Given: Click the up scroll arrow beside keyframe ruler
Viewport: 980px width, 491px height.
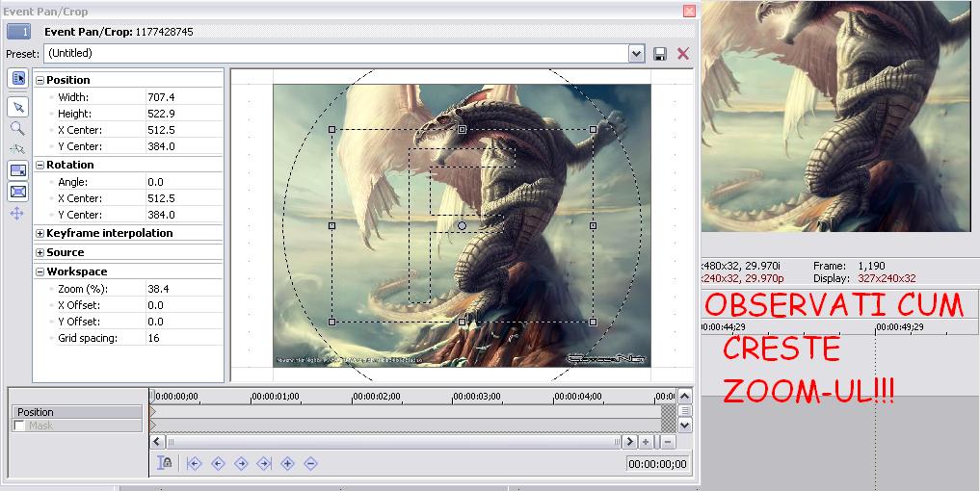Looking at the screenshot, I should [x=685, y=396].
